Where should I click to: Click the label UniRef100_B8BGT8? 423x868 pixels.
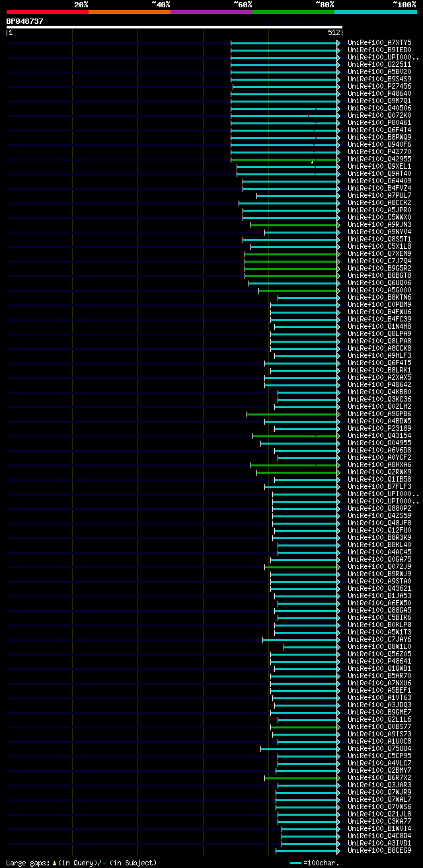click(x=379, y=275)
